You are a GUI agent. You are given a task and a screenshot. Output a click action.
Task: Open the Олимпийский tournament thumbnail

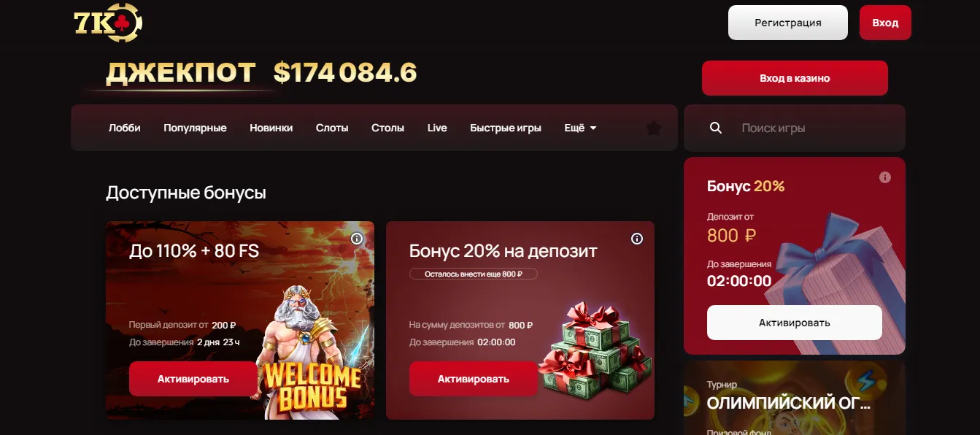point(795,399)
